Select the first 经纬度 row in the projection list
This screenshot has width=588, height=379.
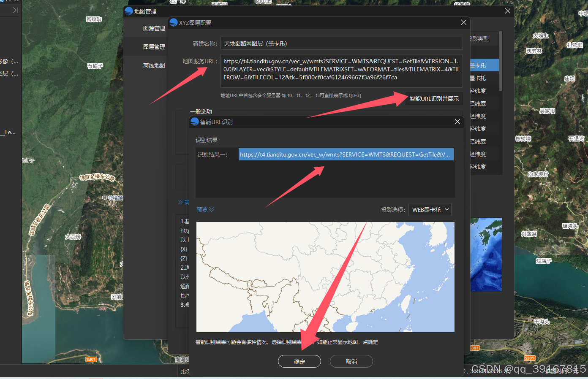pyautogui.click(x=485, y=91)
